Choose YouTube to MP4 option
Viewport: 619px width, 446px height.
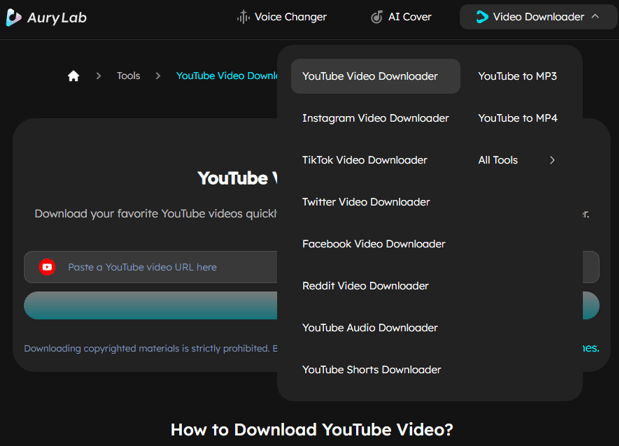click(x=518, y=118)
